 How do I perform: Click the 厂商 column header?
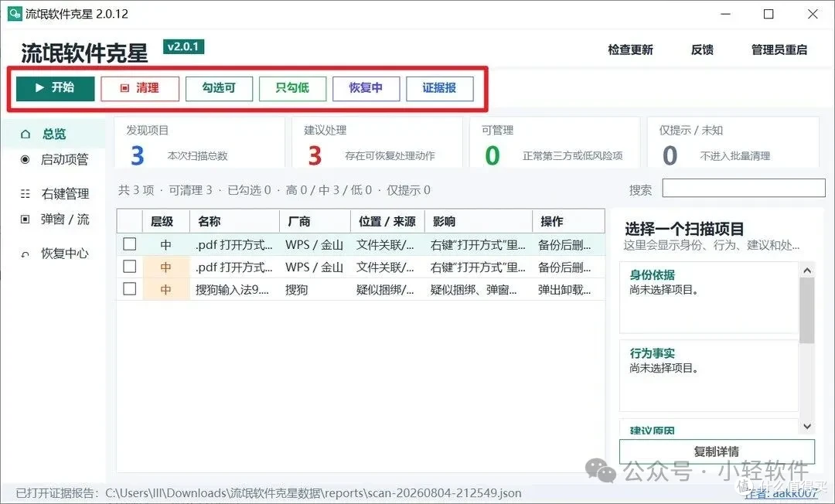[x=315, y=221]
